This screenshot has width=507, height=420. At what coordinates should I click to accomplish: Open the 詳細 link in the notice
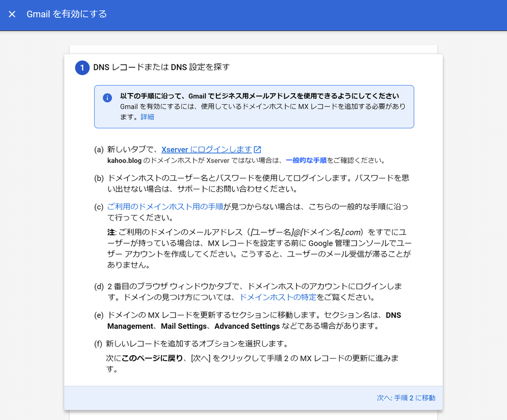148,117
